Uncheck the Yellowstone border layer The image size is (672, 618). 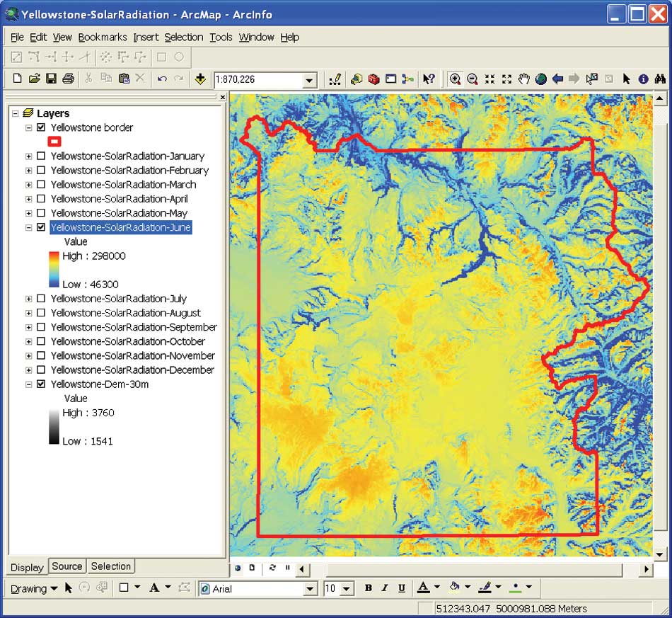click(41, 128)
